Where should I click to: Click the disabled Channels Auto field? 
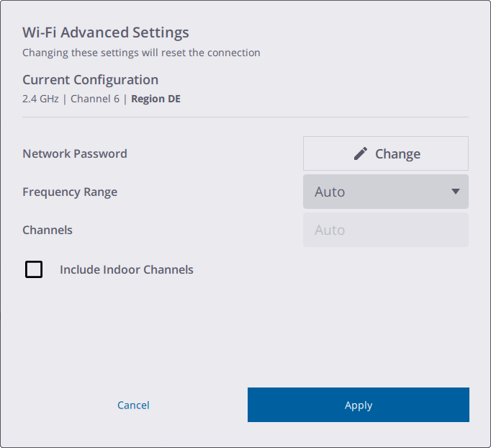385,230
